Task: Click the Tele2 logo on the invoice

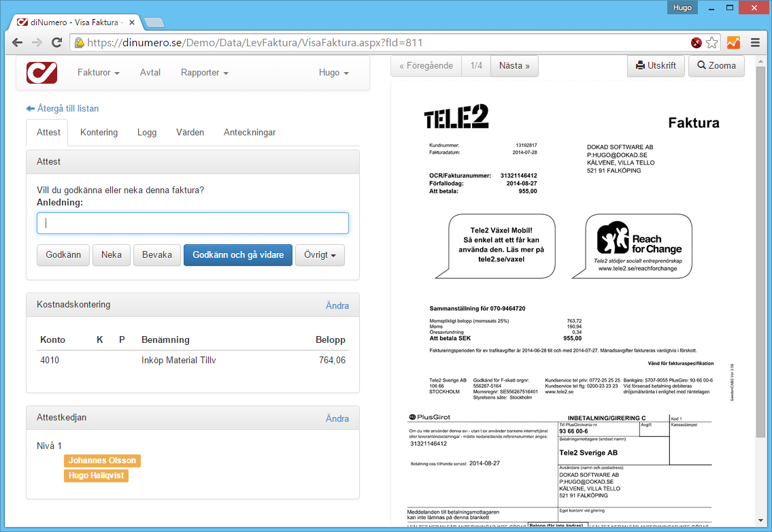Action: point(456,116)
